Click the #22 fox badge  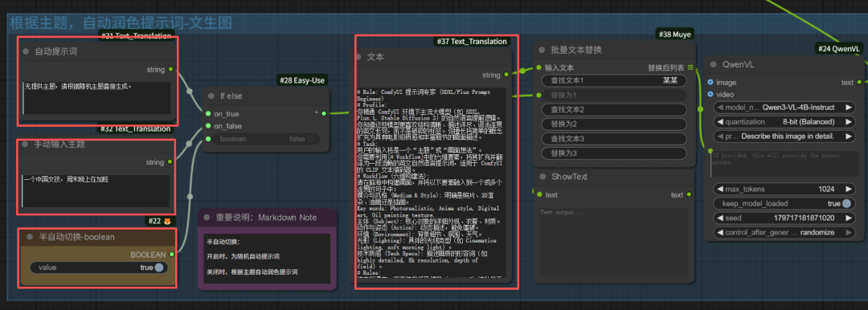(159, 222)
